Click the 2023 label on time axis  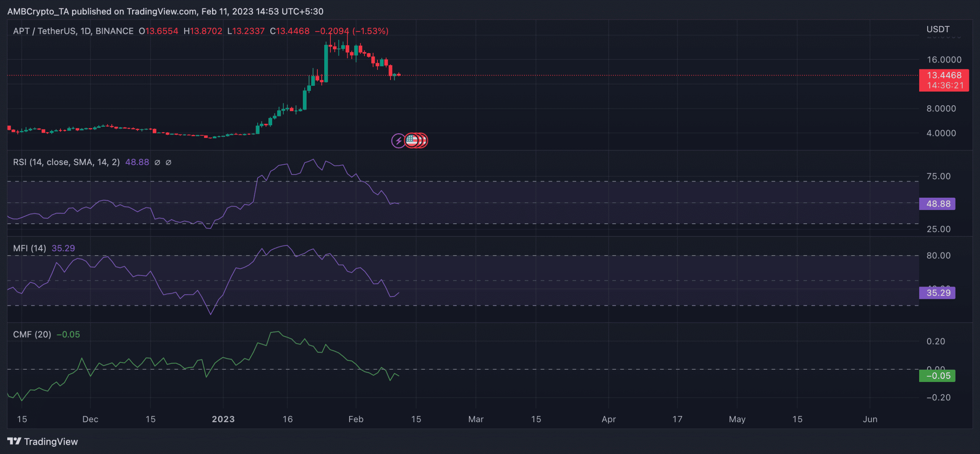223,419
